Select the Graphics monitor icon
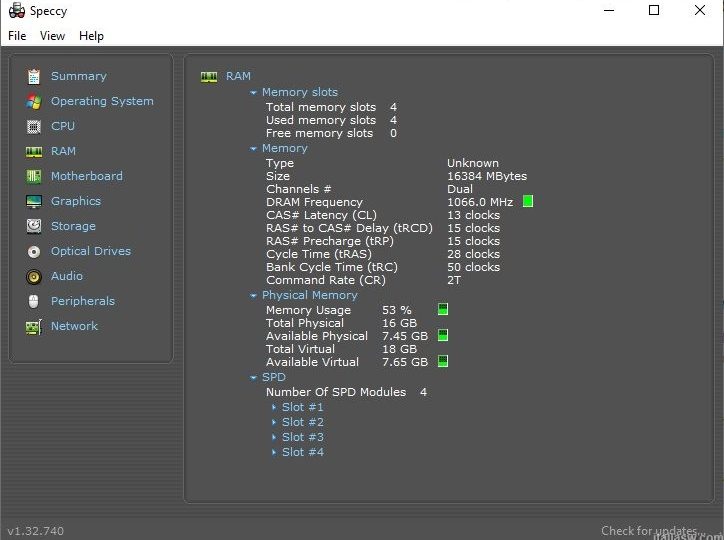The image size is (724, 540). pos(34,201)
